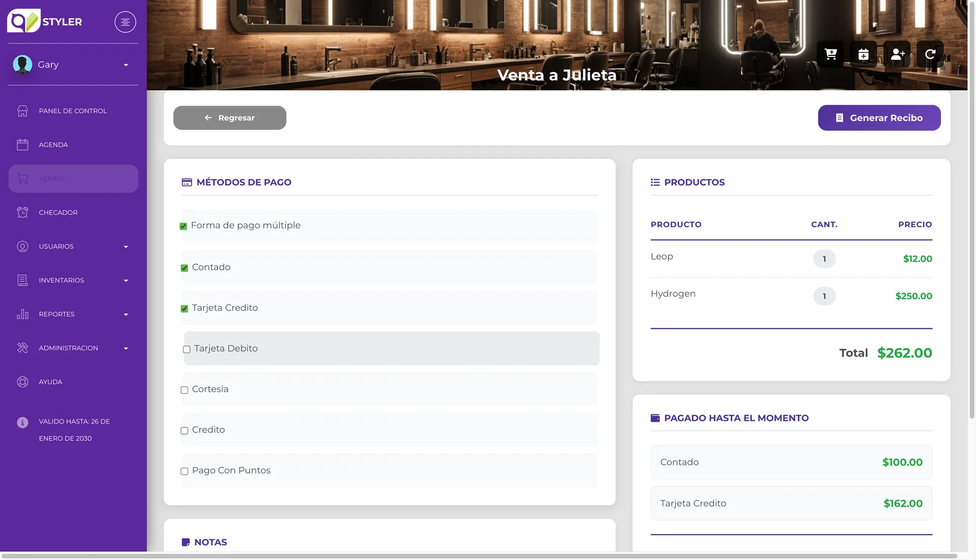Viewport: 976px width, 560px height.
Task: Click the Hydrogen quantity badge
Action: (x=824, y=296)
